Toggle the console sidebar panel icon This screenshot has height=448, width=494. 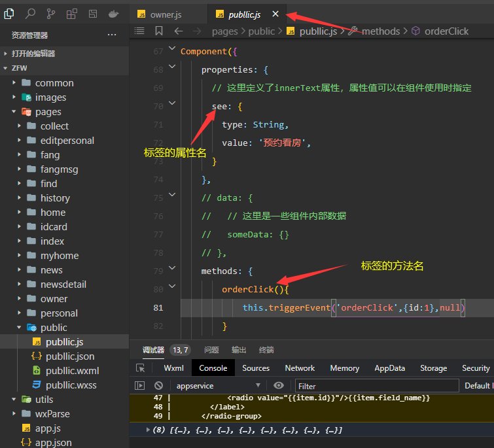140,386
